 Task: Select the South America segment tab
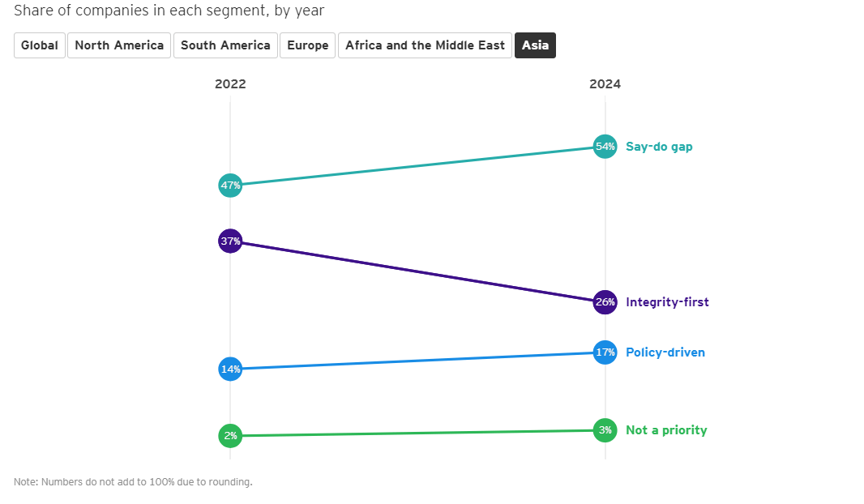point(225,45)
